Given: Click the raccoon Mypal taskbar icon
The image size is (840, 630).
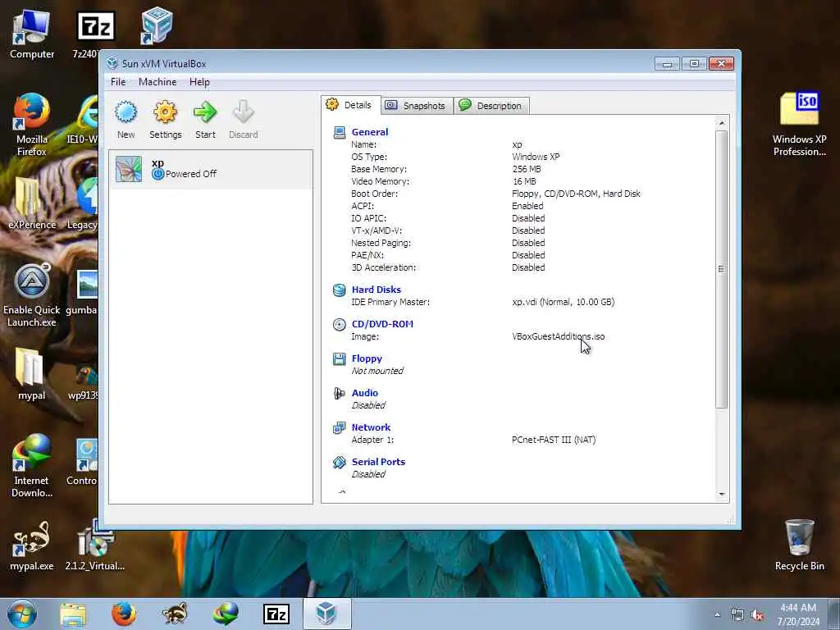Looking at the screenshot, I should [175, 614].
